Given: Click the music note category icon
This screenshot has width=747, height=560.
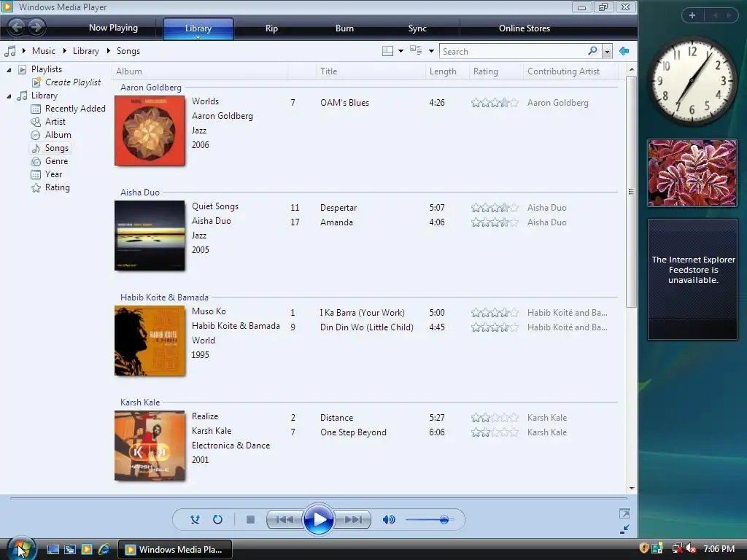Looking at the screenshot, I should point(10,51).
